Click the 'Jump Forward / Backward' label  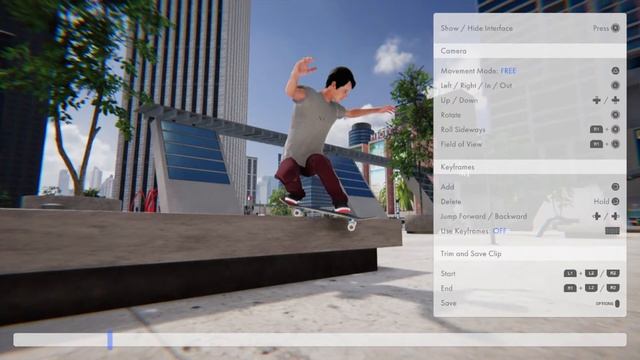click(484, 216)
